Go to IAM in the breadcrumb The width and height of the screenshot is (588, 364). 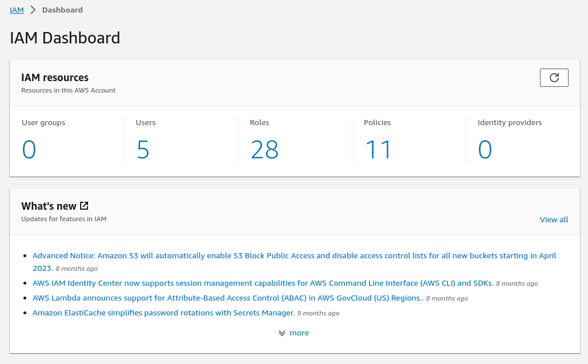tap(17, 10)
